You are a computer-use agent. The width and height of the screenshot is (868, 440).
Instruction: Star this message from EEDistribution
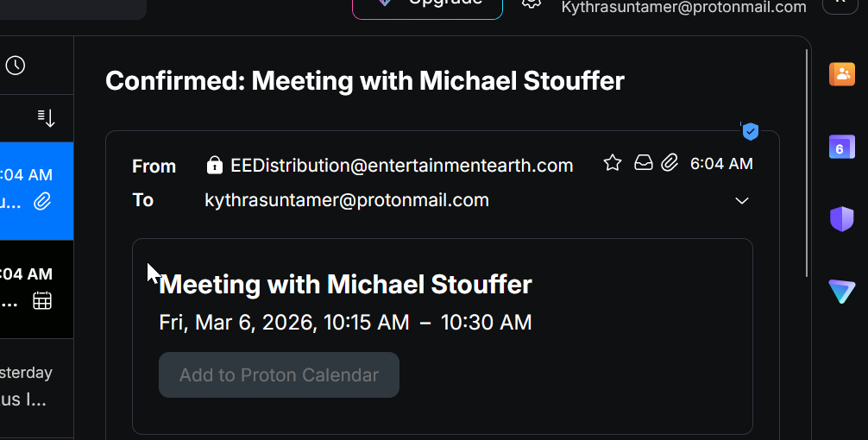[x=613, y=163]
